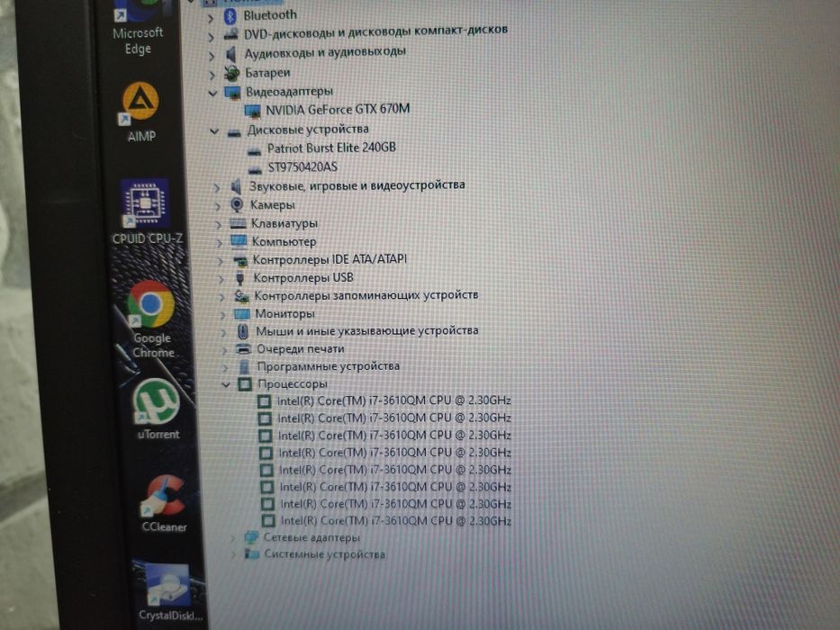Click the Мониторы monitor icon
This screenshot has width=840, height=630.
[241, 313]
